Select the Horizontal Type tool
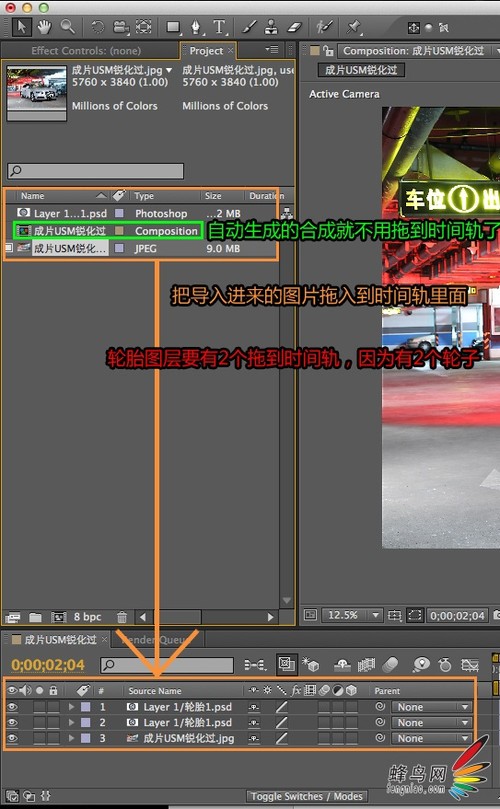The width and height of the screenshot is (500, 809). [x=219, y=27]
